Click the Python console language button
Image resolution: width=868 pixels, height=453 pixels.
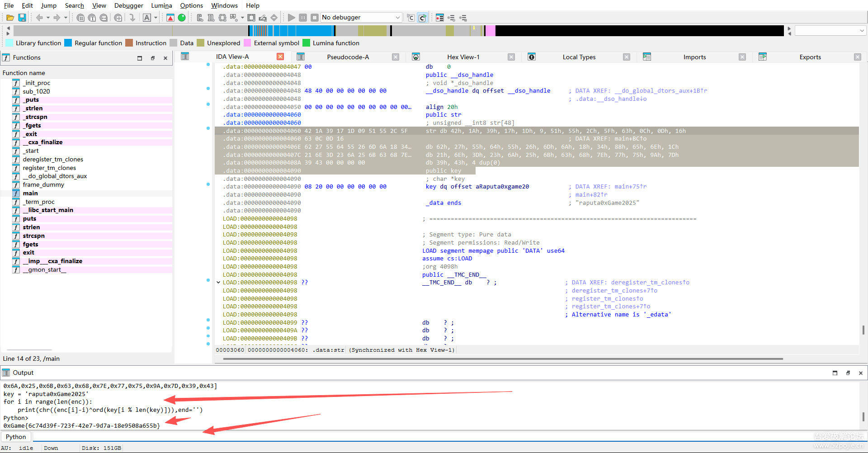point(16,437)
